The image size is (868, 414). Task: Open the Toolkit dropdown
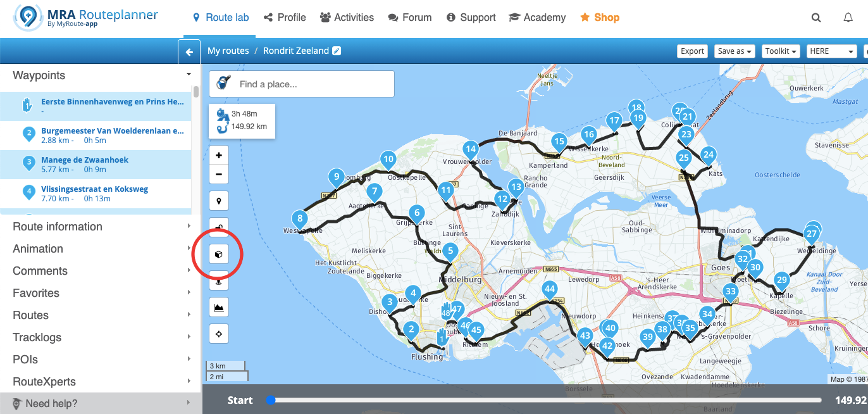point(781,51)
